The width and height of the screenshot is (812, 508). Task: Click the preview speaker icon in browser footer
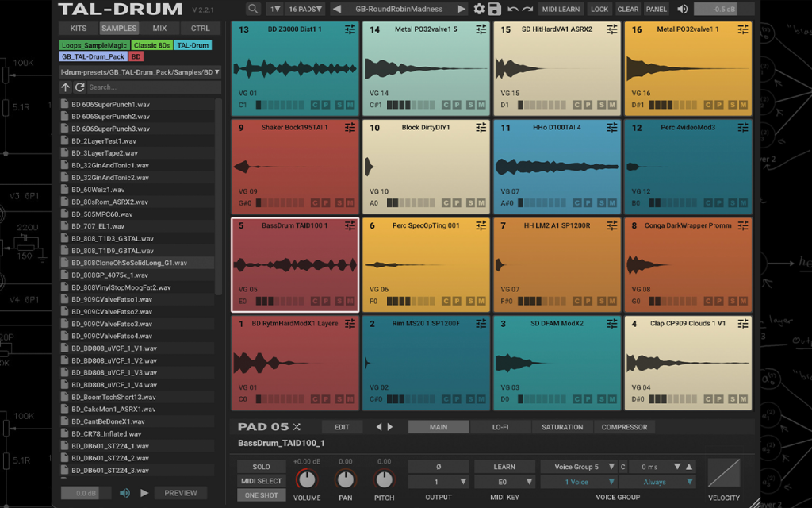coord(124,493)
